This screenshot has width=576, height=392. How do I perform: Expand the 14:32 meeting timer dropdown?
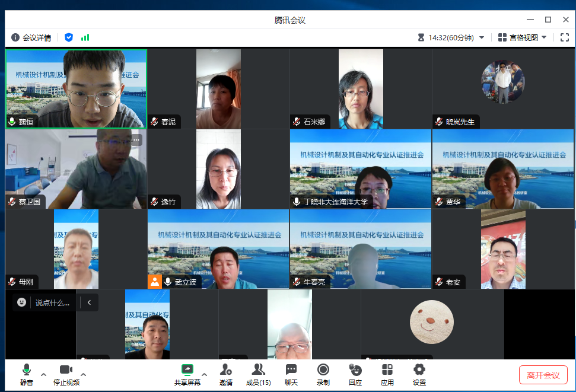(481, 37)
